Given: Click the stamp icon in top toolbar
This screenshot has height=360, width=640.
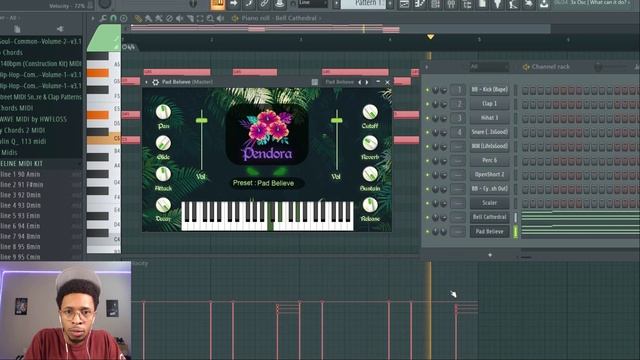Looking at the screenshot, I should [x=280, y=4].
